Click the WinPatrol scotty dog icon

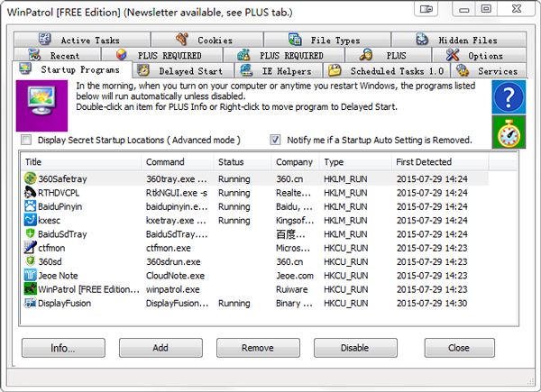[x=30, y=289]
